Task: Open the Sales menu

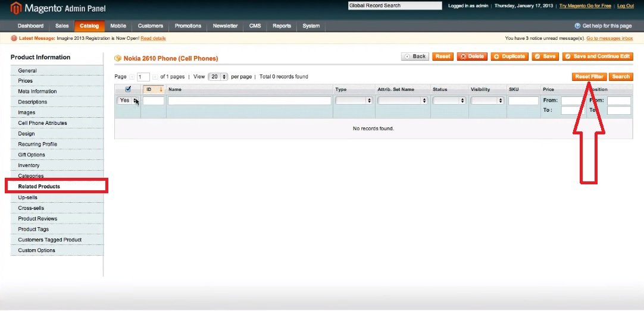Action: pyautogui.click(x=62, y=26)
